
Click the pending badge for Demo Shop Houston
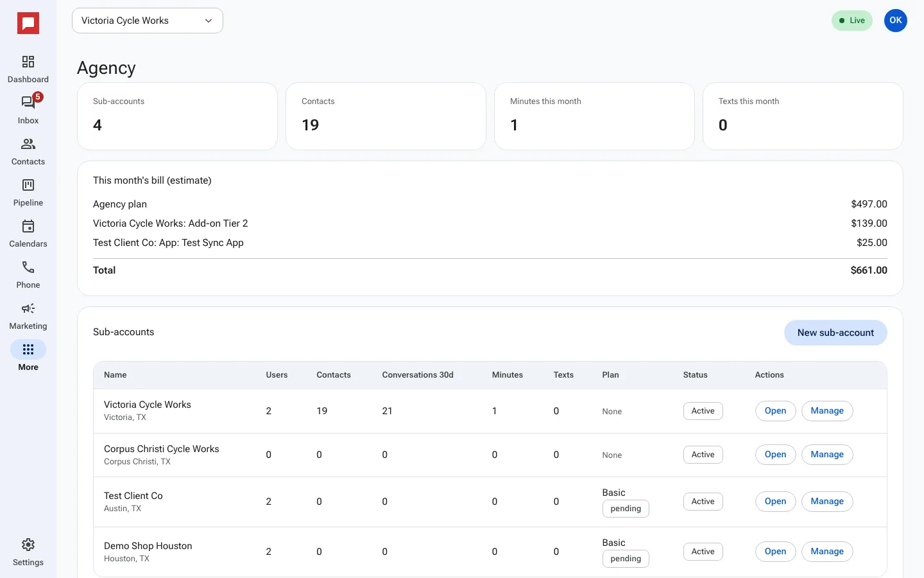point(626,559)
